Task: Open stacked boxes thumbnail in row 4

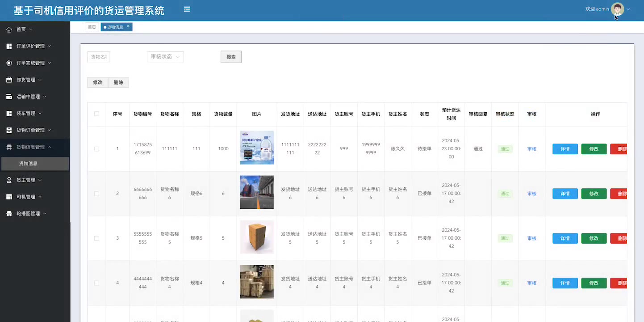Action: (x=257, y=282)
